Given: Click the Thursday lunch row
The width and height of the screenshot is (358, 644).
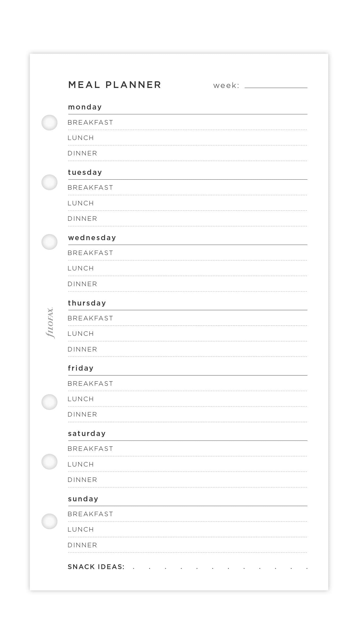Looking at the screenshot, I should (x=188, y=334).
